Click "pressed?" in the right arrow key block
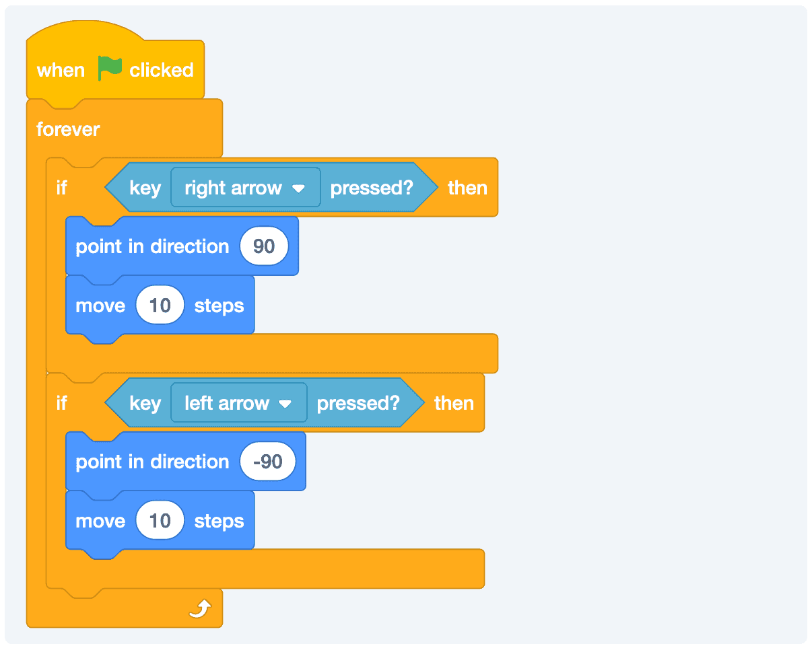Screen dimensions: 812x650 click(372, 188)
